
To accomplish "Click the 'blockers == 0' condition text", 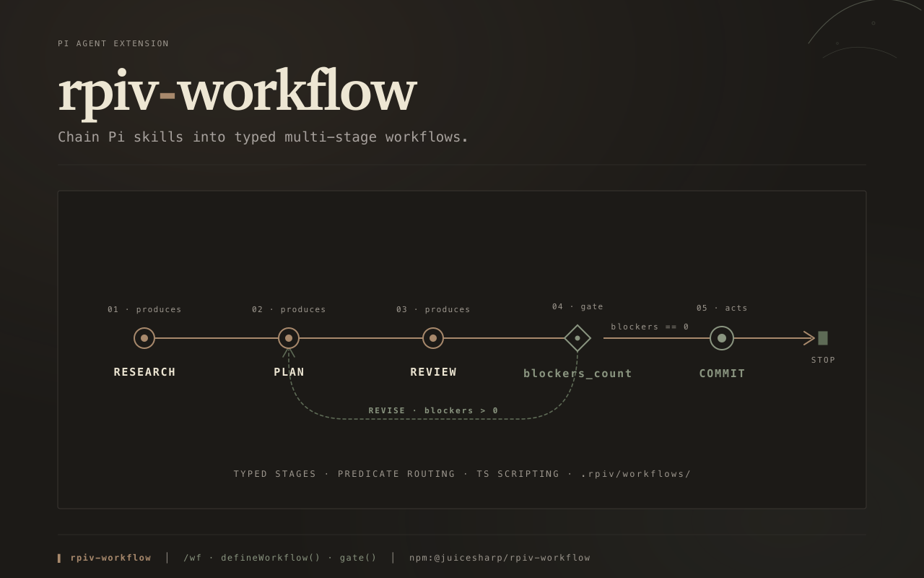I will [650, 327].
